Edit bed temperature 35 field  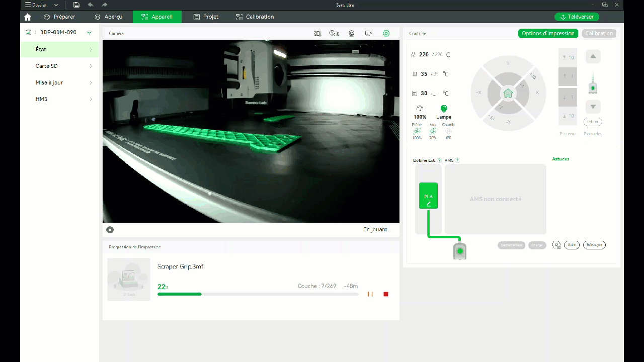[x=424, y=74]
